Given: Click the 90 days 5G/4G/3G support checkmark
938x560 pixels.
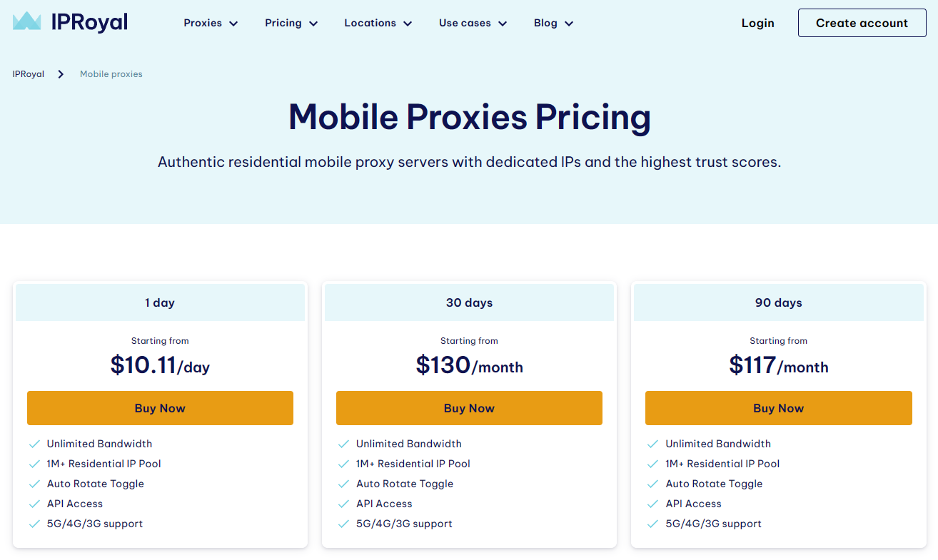Looking at the screenshot, I should (652, 524).
